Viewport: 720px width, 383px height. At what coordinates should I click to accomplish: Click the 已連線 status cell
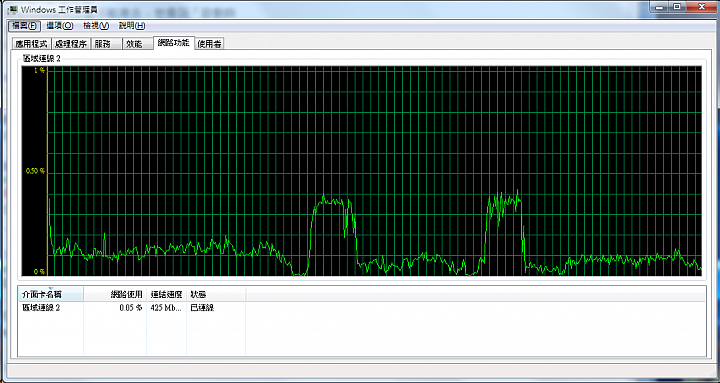coord(202,308)
